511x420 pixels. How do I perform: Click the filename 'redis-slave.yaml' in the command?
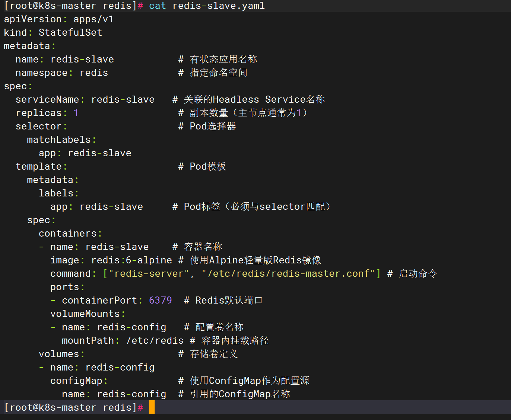coord(219,6)
